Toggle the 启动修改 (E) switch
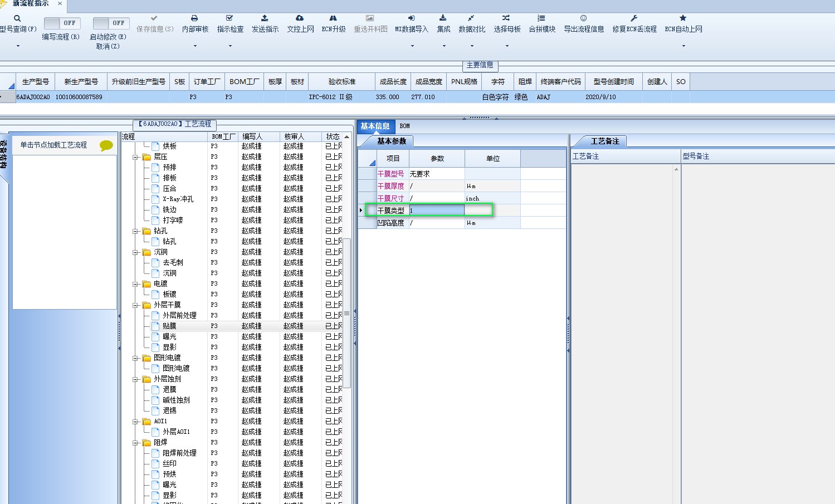Screen dimensions: 835x504 (x=111, y=23)
